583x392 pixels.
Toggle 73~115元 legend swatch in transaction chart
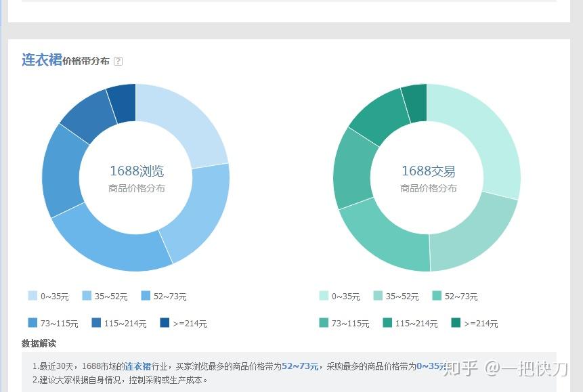(x=324, y=322)
